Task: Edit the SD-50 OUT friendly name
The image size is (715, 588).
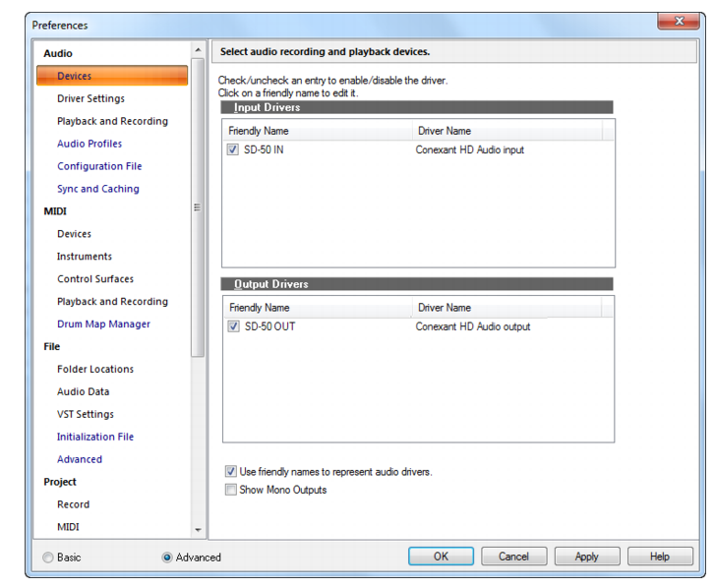Action: (269, 326)
